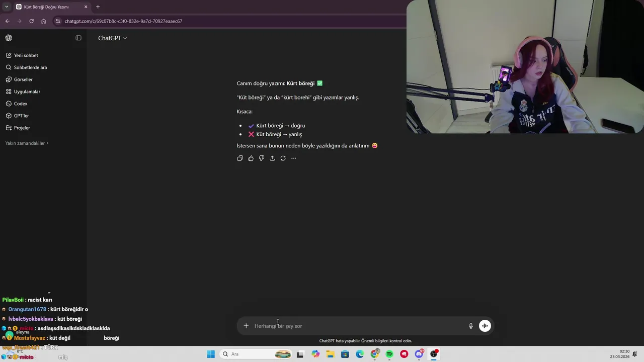Go to the browser home page icon
644x362 pixels.
(x=44, y=21)
